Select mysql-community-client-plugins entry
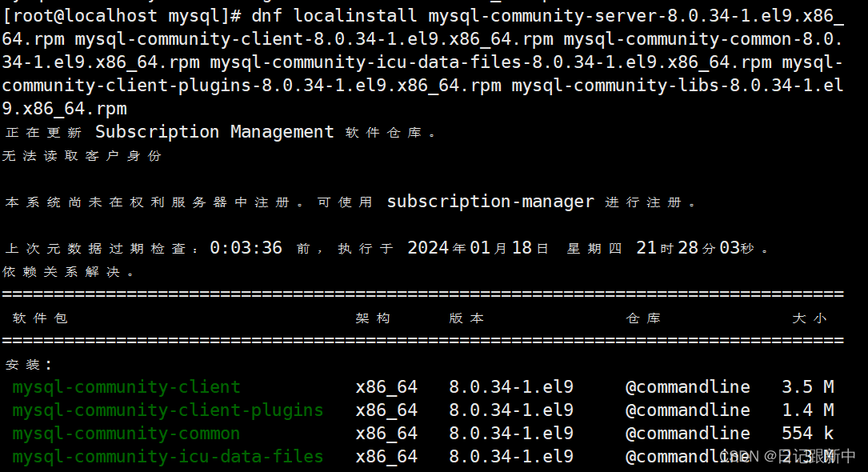Screen dimensions: 868x472 (167, 410)
